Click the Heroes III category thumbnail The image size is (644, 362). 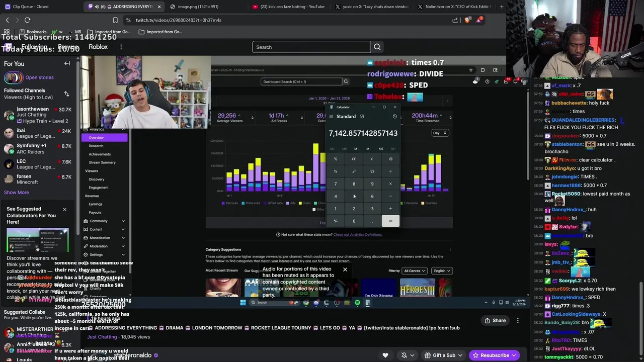(x=418, y=287)
